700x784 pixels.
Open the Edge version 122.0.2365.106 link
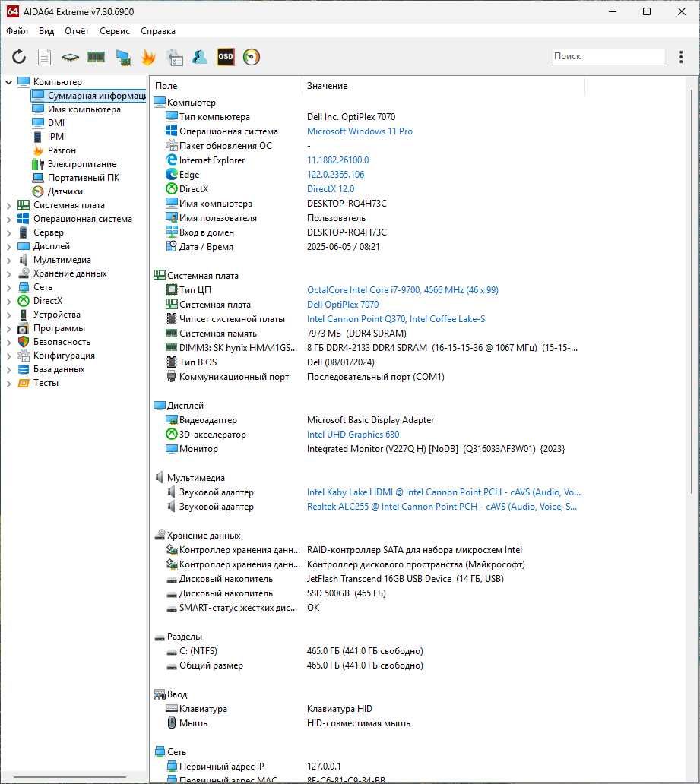click(x=335, y=175)
